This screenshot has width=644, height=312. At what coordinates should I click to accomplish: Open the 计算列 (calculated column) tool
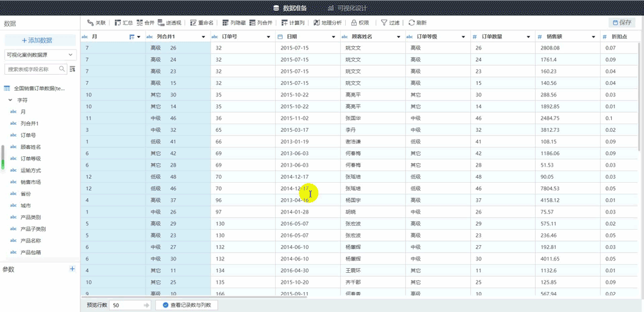[285, 23]
